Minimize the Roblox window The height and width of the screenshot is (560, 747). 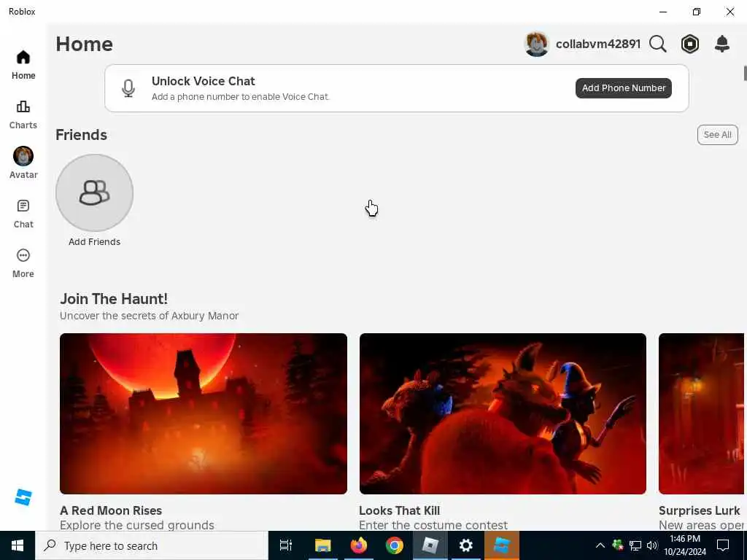[663, 12]
